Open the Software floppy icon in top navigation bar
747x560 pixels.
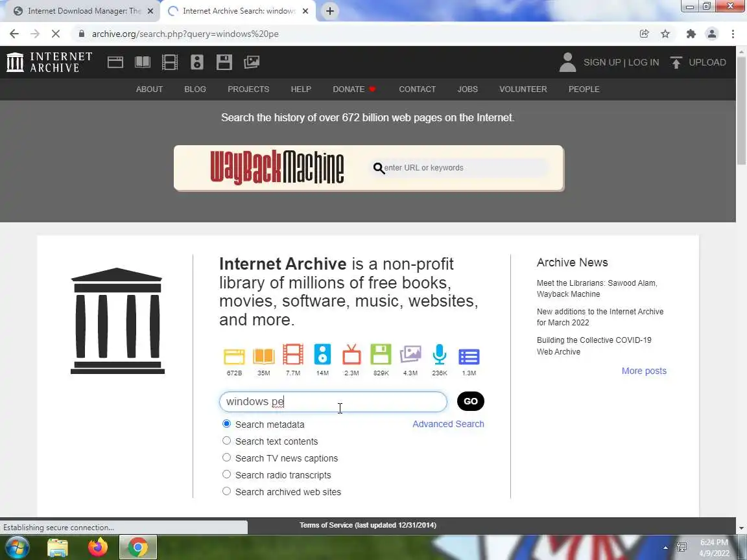coord(224,62)
